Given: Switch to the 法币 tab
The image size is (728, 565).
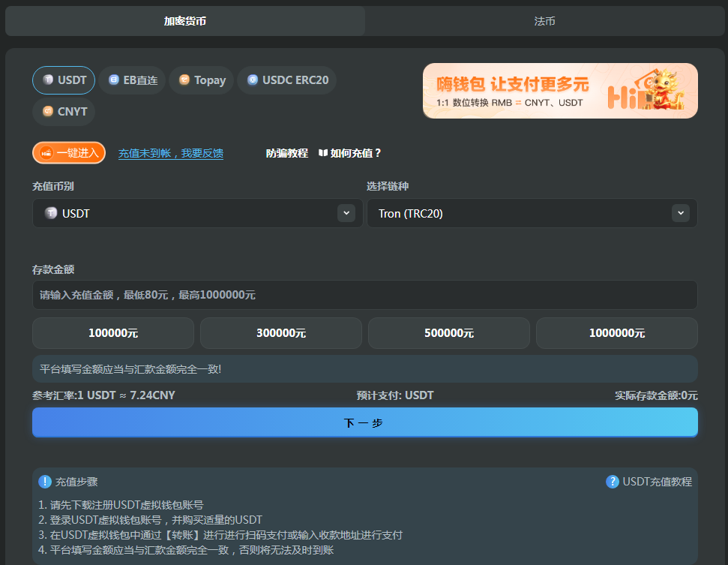Looking at the screenshot, I should click(x=545, y=21).
